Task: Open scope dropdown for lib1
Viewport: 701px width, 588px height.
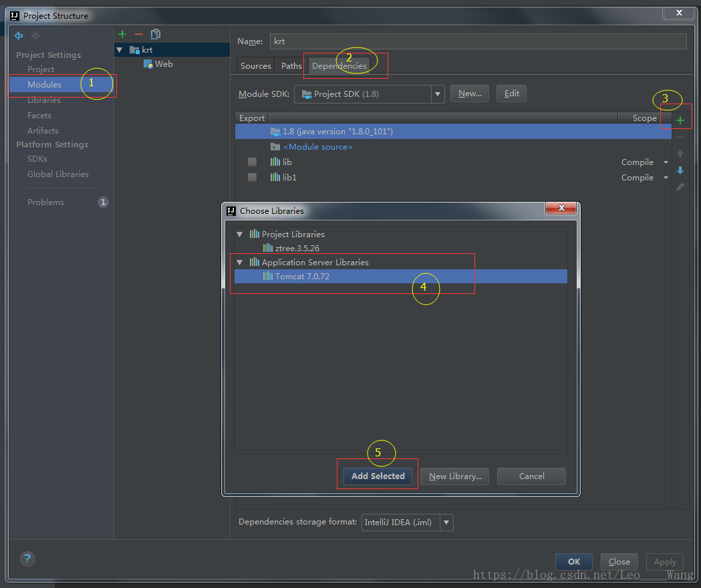Action: (666, 178)
